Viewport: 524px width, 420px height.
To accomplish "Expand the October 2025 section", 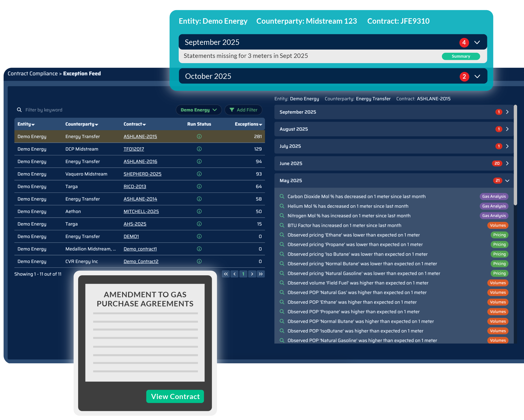I will 477,76.
